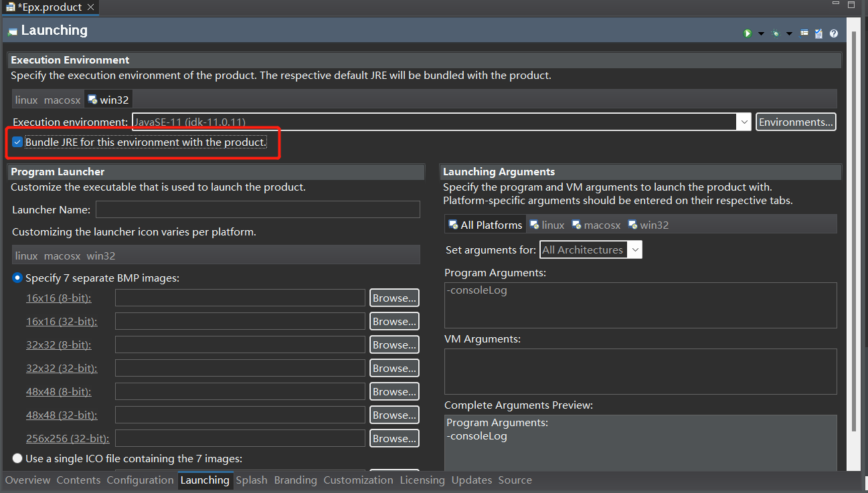
Task: Open the 16x16 (32-bit) link
Action: tap(62, 322)
